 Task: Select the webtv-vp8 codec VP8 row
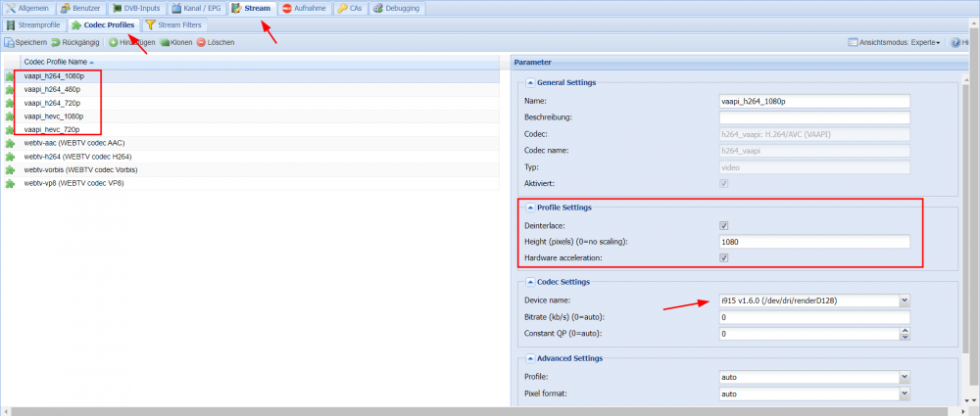[250, 184]
